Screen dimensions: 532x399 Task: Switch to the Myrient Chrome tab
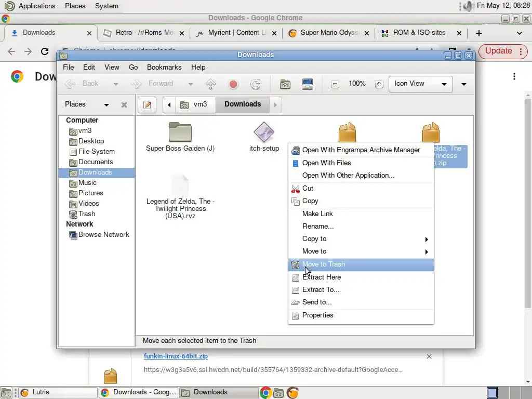pos(236,33)
